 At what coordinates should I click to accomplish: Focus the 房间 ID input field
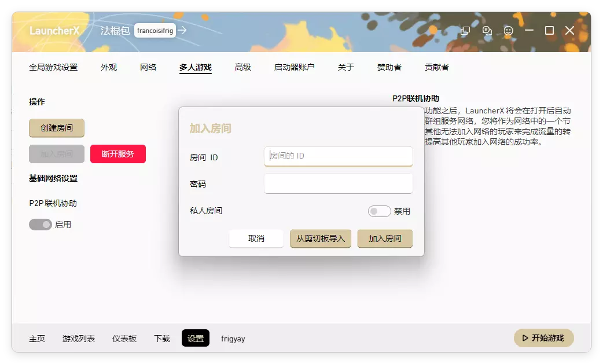339,156
